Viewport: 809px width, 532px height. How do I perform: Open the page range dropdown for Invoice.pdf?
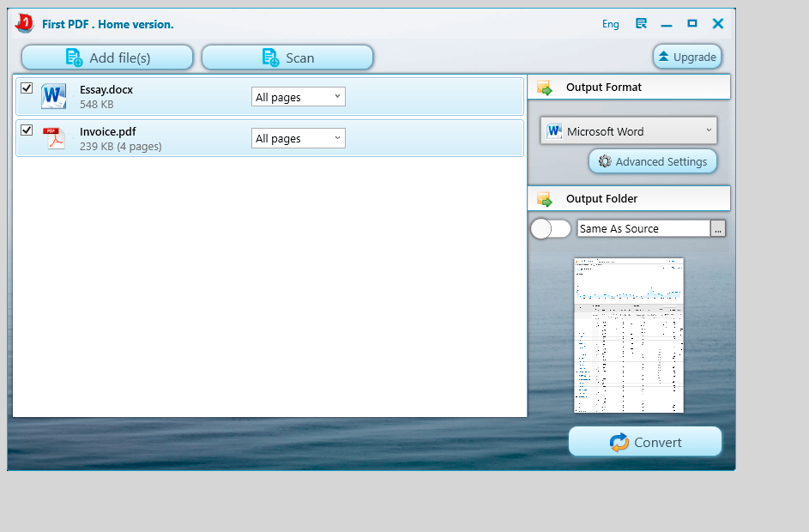tap(298, 138)
